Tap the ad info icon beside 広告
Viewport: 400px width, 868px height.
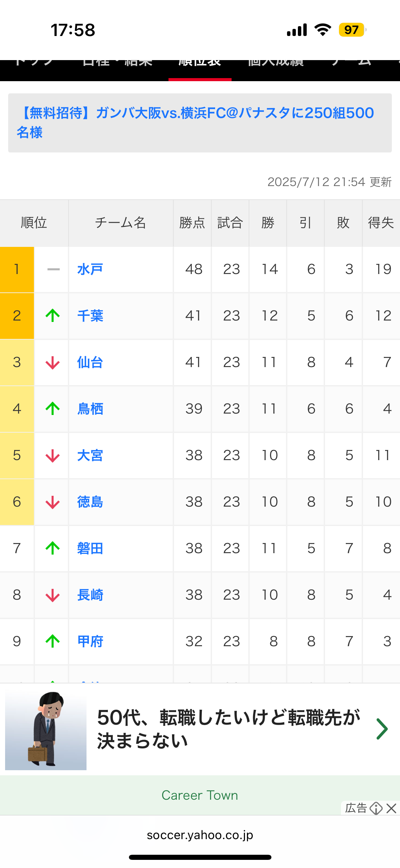tap(376, 808)
